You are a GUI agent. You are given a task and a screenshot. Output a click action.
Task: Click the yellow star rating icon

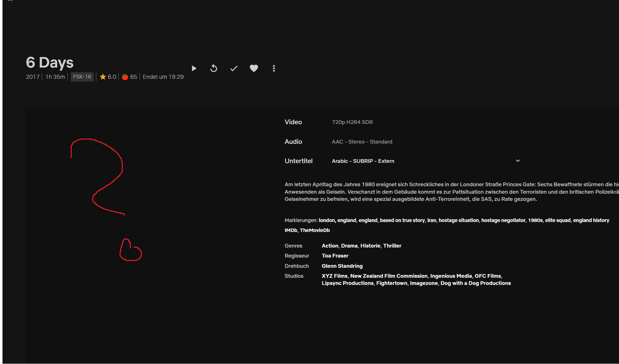[x=103, y=77]
